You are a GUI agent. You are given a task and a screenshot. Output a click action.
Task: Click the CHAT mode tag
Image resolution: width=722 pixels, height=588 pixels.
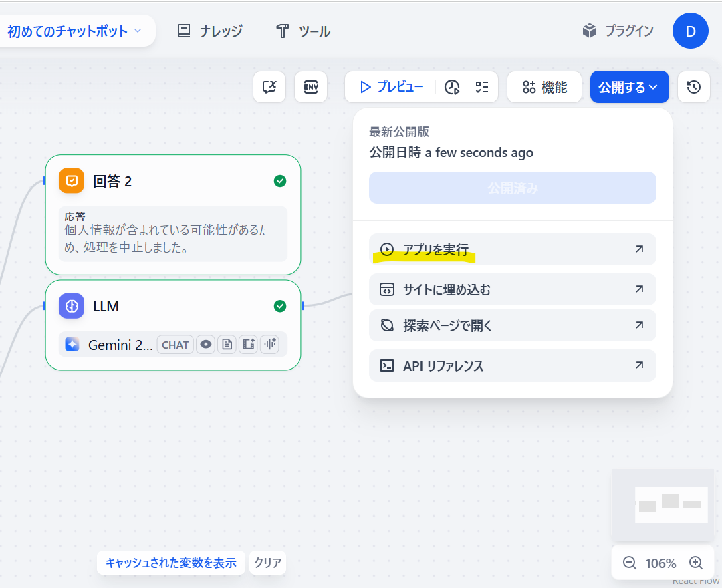[175, 345]
